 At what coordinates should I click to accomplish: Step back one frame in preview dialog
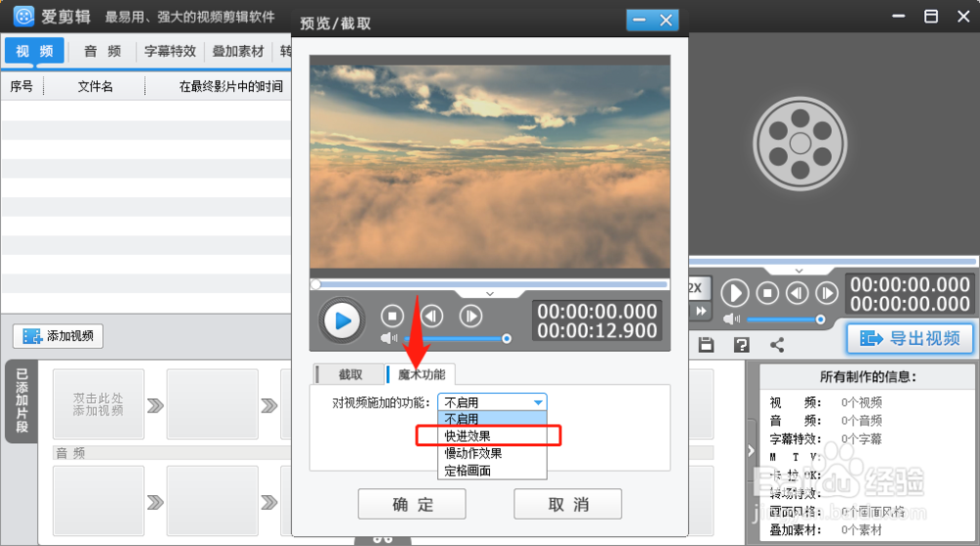tap(431, 317)
